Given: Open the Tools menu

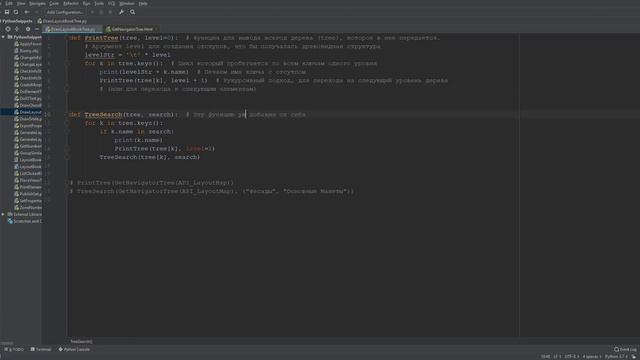Looking at the screenshot, I should tap(99, 4).
